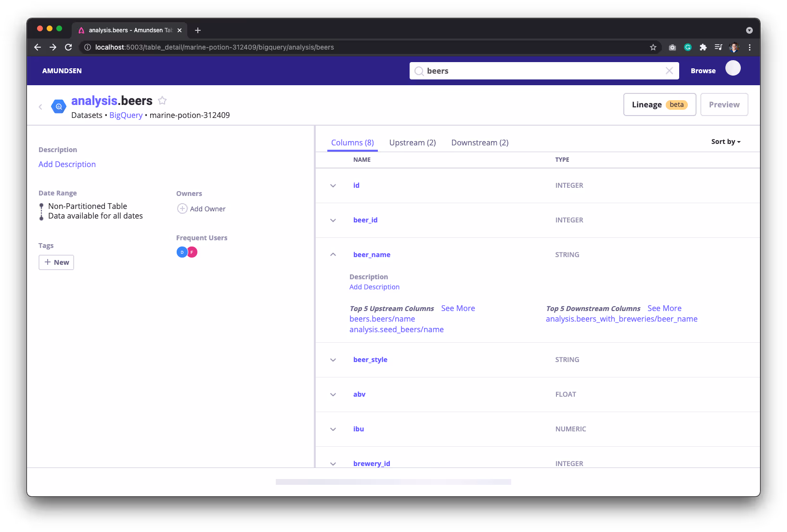This screenshot has height=532, width=787.
Task: Open the Chrome three-dot menu
Action: pos(749,47)
